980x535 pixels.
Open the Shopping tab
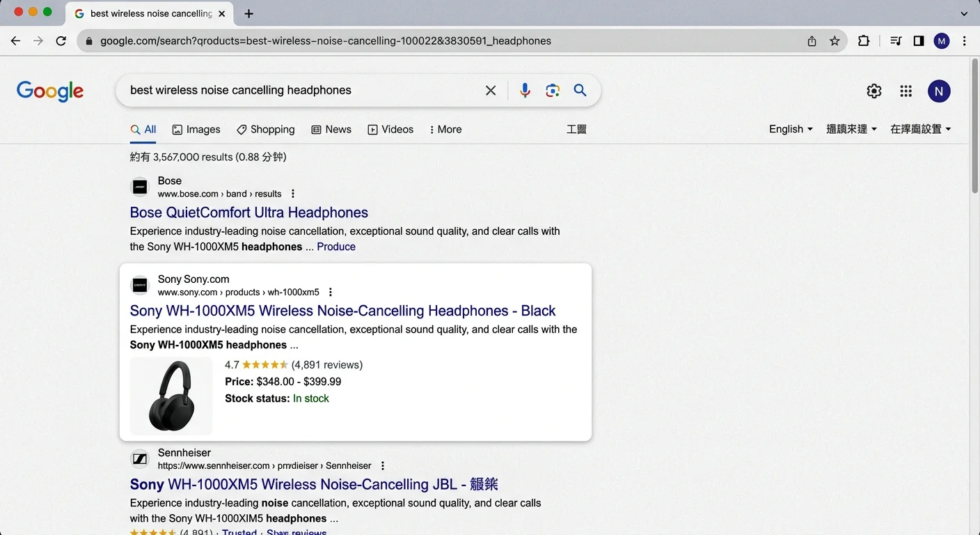[x=265, y=129]
